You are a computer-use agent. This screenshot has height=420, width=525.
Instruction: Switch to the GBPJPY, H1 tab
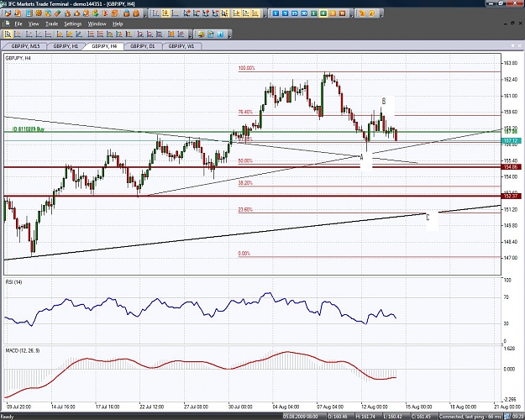pos(66,46)
